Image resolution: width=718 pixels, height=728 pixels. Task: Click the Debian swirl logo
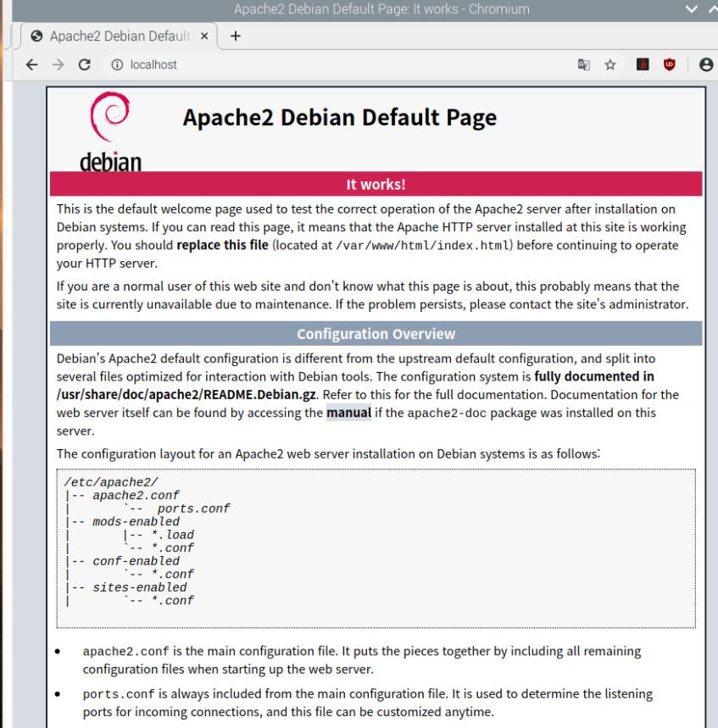110,116
